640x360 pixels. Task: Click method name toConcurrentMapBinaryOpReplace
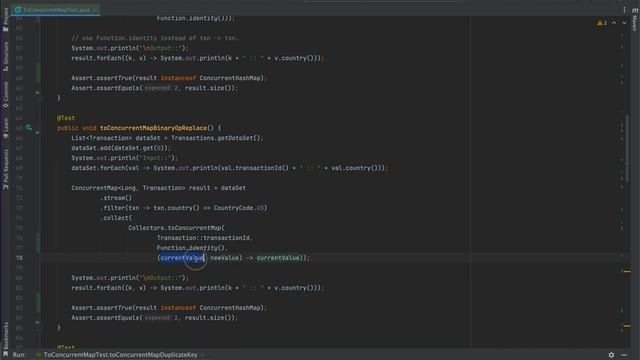(x=153, y=128)
